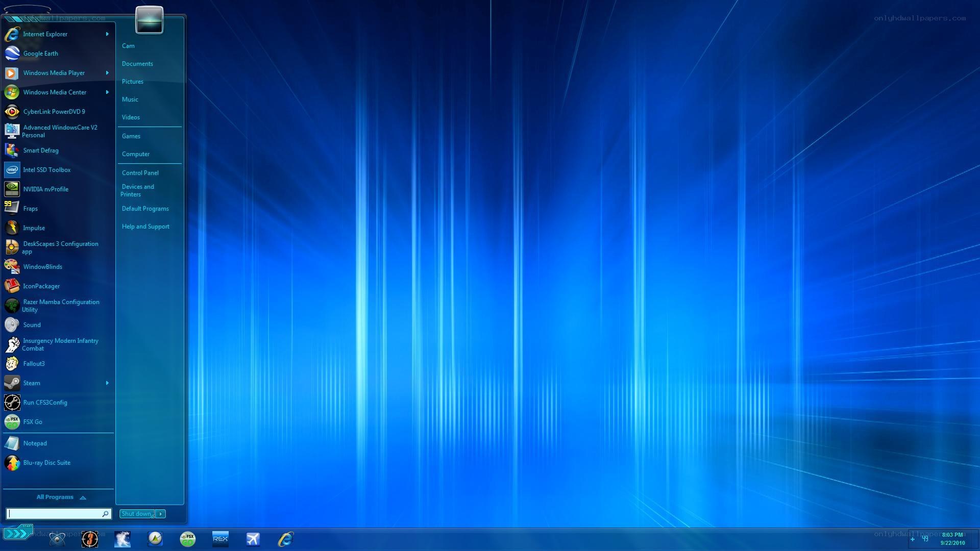Open IconPackager icon
This screenshot has width=980, height=551.
point(12,286)
